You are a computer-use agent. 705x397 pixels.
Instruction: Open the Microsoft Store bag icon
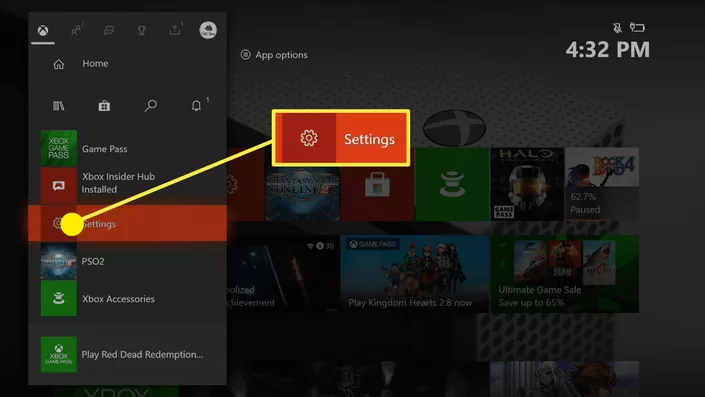click(104, 106)
